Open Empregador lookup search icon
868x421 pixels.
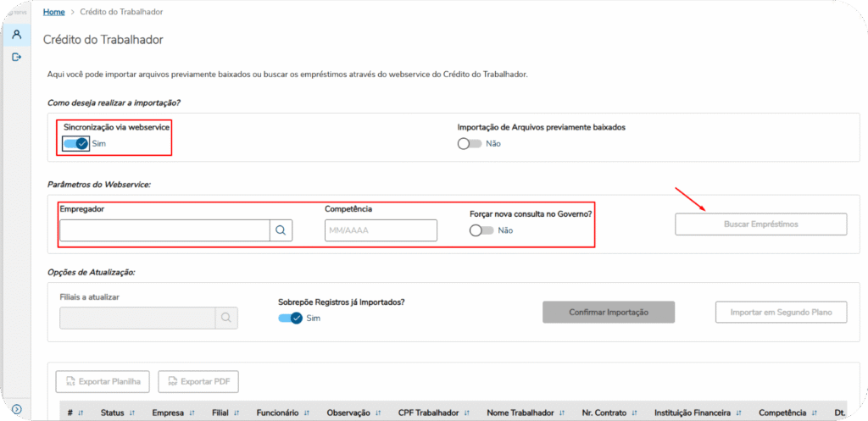(x=281, y=230)
